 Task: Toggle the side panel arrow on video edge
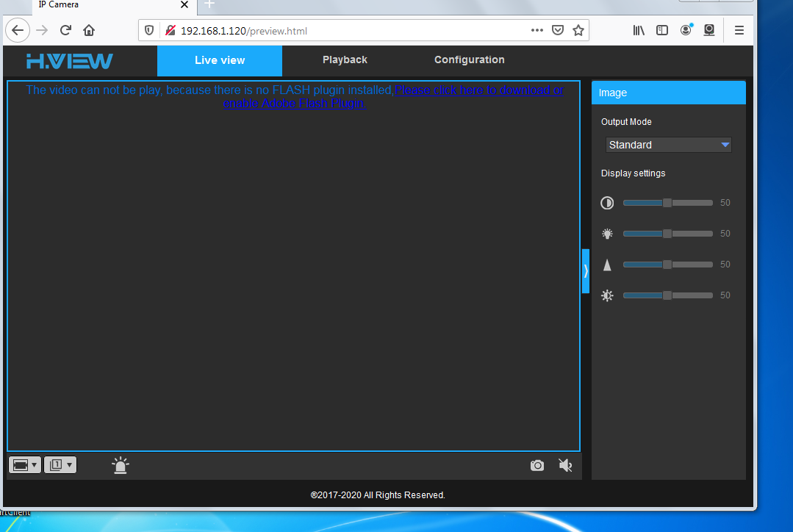click(x=584, y=270)
